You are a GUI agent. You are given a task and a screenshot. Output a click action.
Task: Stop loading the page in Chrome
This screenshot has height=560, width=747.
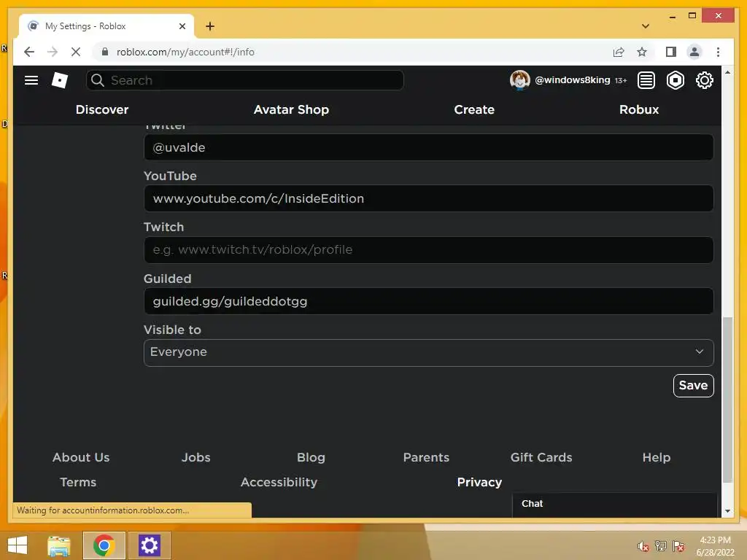[x=76, y=52]
